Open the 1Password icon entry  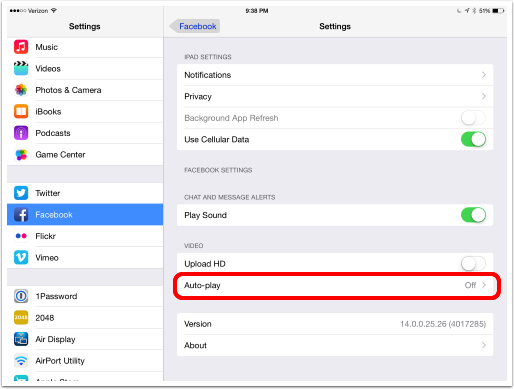(x=21, y=296)
